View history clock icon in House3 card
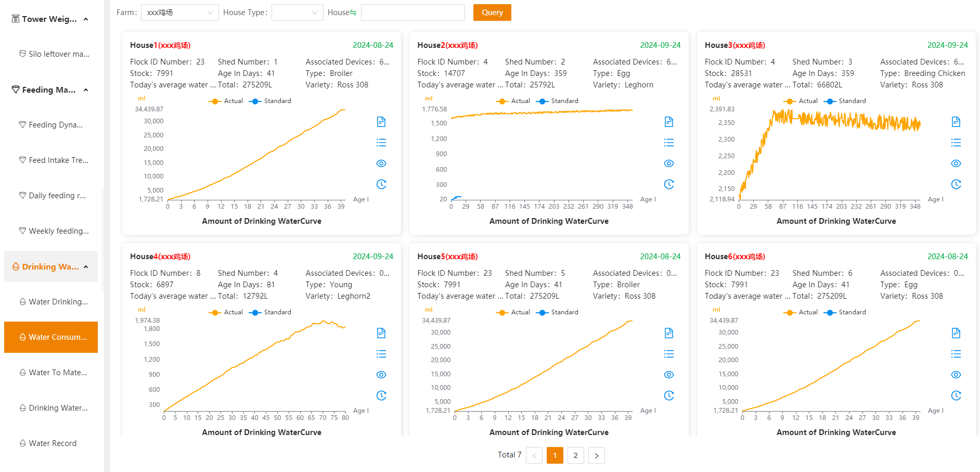 click(x=956, y=184)
